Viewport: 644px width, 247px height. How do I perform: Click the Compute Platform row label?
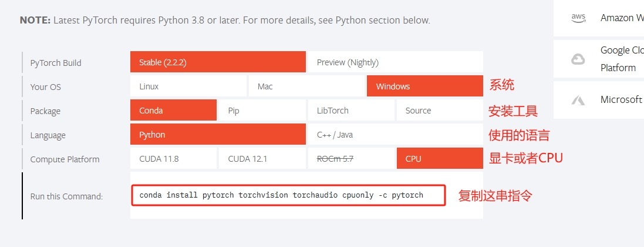pyautogui.click(x=65, y=159)
